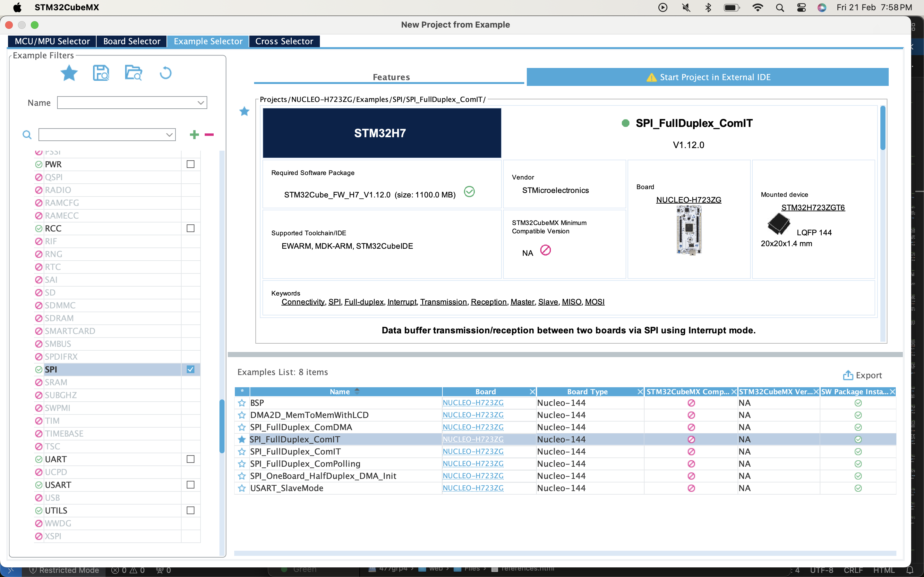
Task: Click the features panel vertical scrollbar
Action: 883,128
